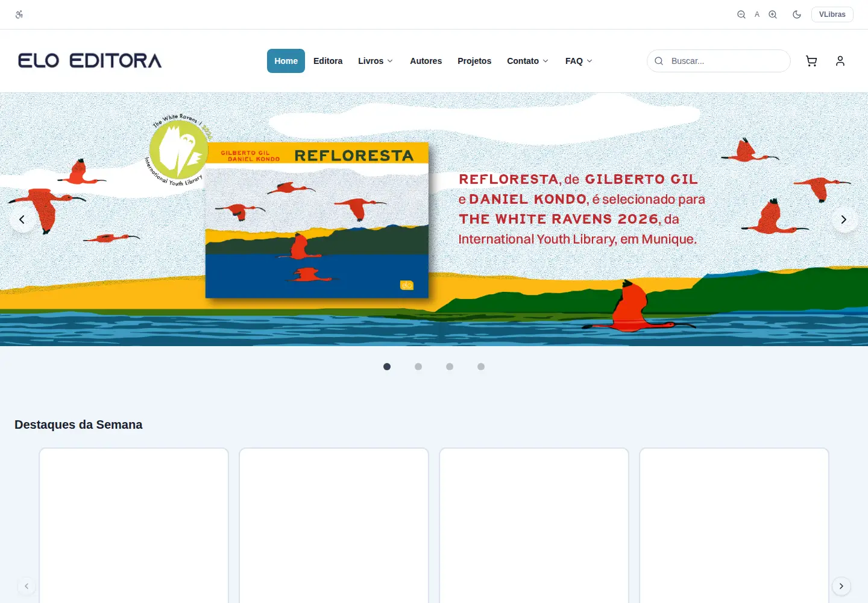Go to the Elo Editora logo homepage
Viewport: 868px width, 603px height.
click(x=90, y=61)
